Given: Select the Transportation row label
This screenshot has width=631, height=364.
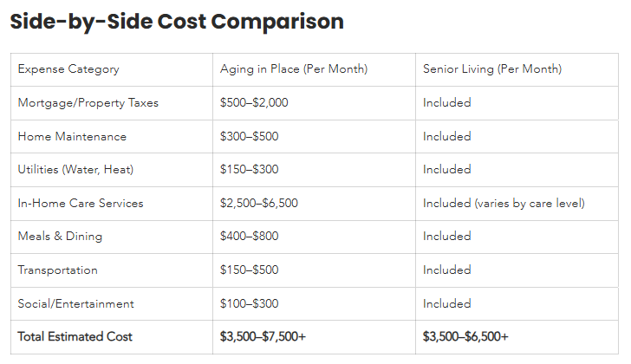Looking at the screenshot, I should pyautogui.click(x=57, y=270).
